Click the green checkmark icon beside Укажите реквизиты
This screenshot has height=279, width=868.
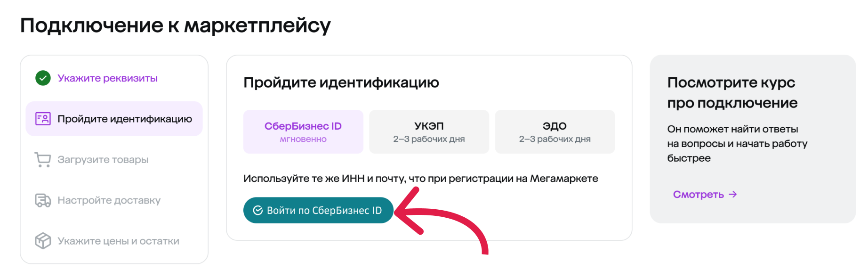[43, 78]
